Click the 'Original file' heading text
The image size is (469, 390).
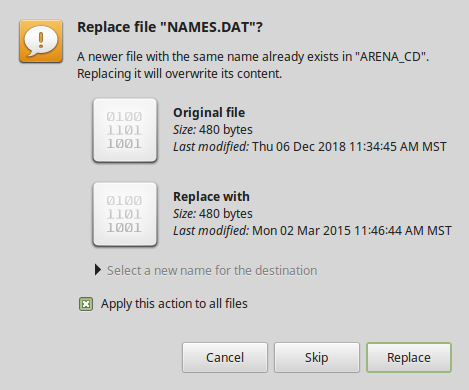tap(209, 113)
